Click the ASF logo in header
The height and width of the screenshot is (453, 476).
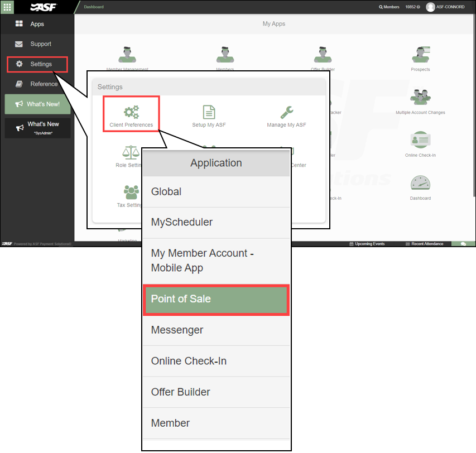click(44, 7)
